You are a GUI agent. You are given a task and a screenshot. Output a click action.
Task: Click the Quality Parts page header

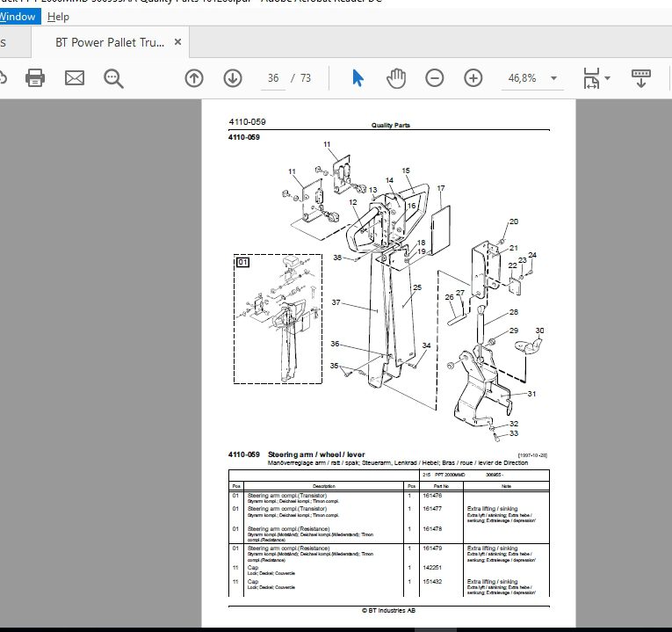click(390, 125)
